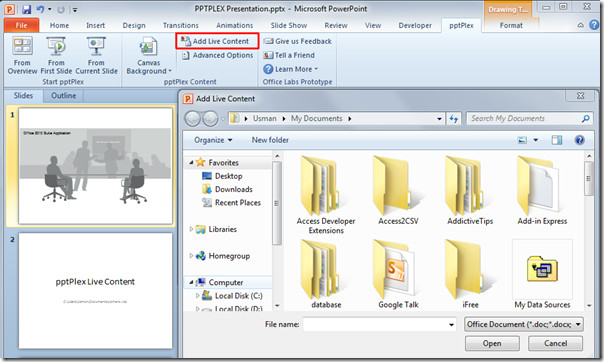Switch to the Slide Show tab
This screenshot has height=362, width=604.
(x=289, y=25)
